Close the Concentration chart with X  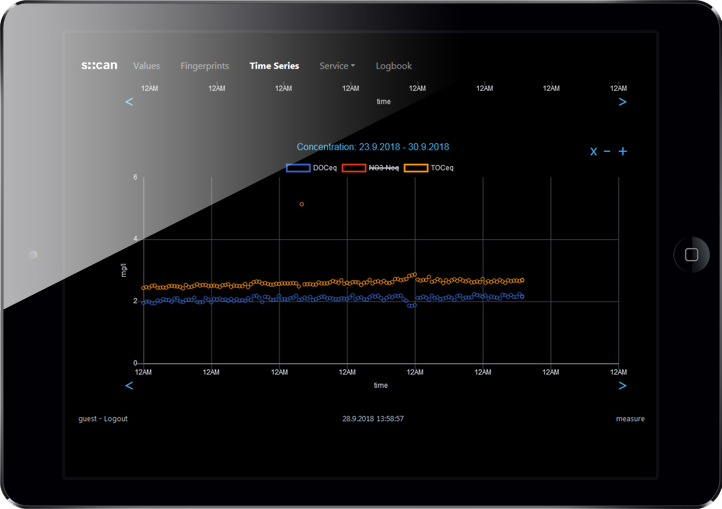[594, 152]
